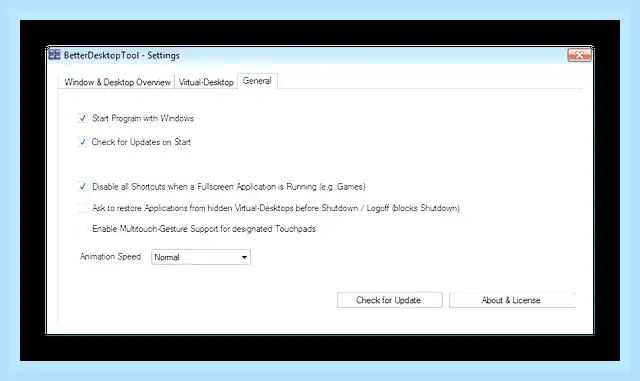640x381 pixels.
Task: Click the Check for Update button
Action: point(389,300)
